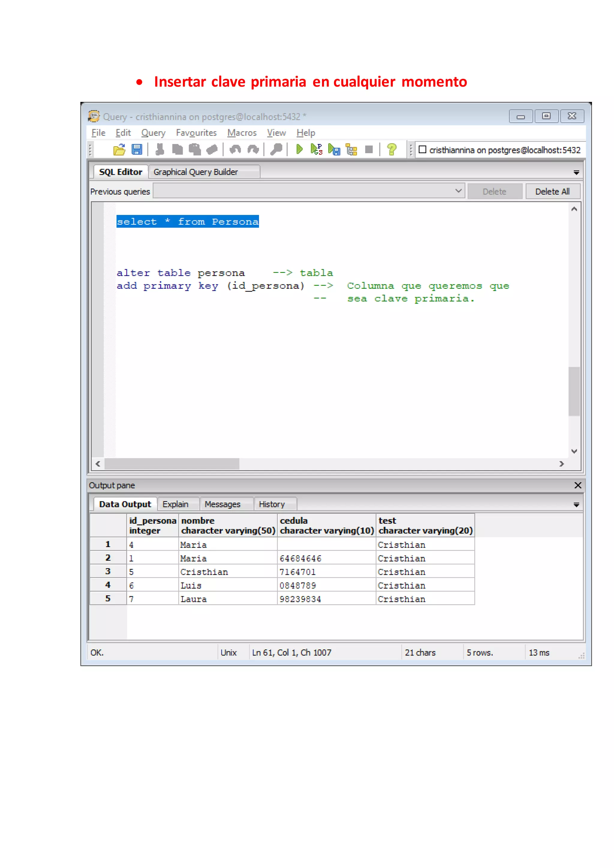
Task: Open help question mark icon
Action: pos(392,150)
